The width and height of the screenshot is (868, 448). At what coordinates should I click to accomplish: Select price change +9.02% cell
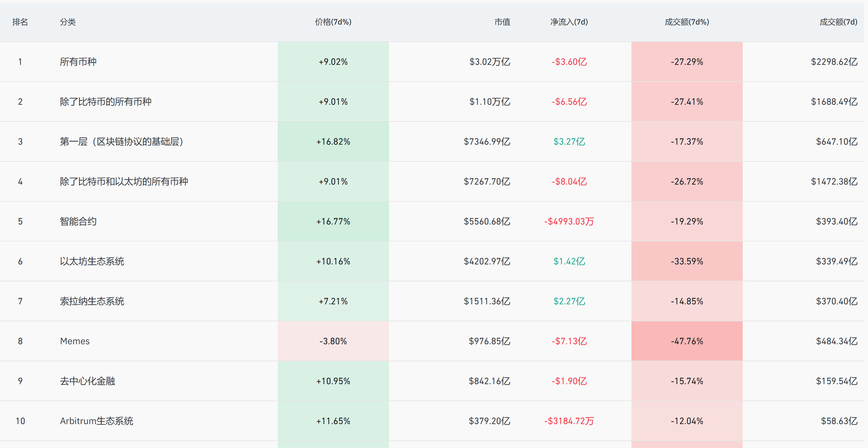333,62
